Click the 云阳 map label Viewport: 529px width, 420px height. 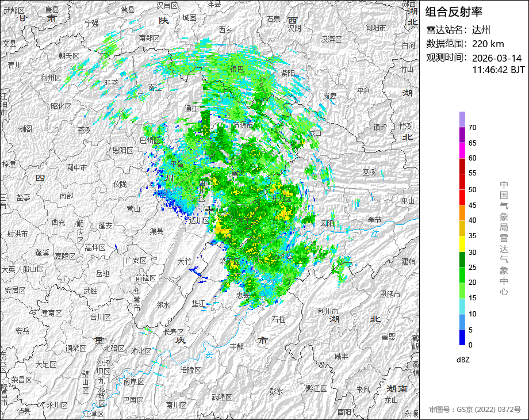pos(327,223)
